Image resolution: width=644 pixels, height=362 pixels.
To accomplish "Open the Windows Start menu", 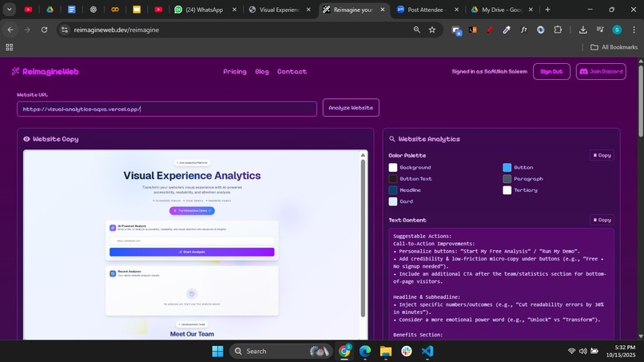I will click(217, 352).
